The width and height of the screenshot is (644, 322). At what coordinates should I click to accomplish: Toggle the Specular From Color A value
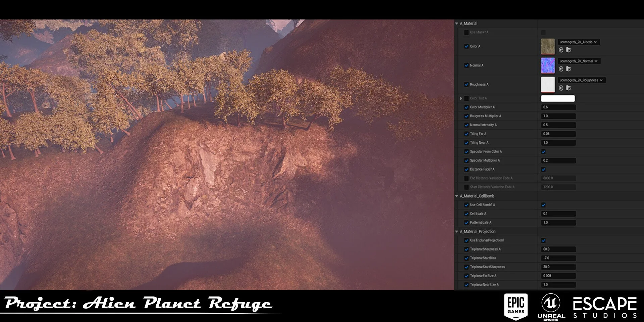(x=543, y=152)
